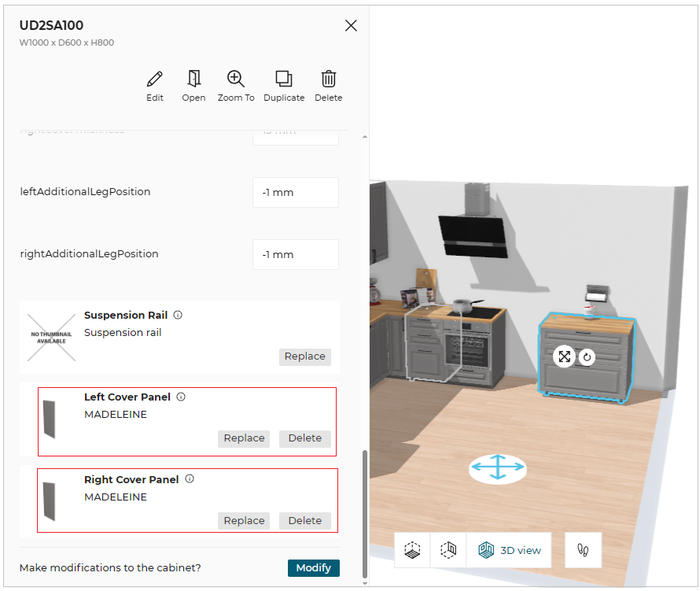Delete the Left Cover Panel
The height and width of the screenshot is (591, 700).
pos(304,438)
